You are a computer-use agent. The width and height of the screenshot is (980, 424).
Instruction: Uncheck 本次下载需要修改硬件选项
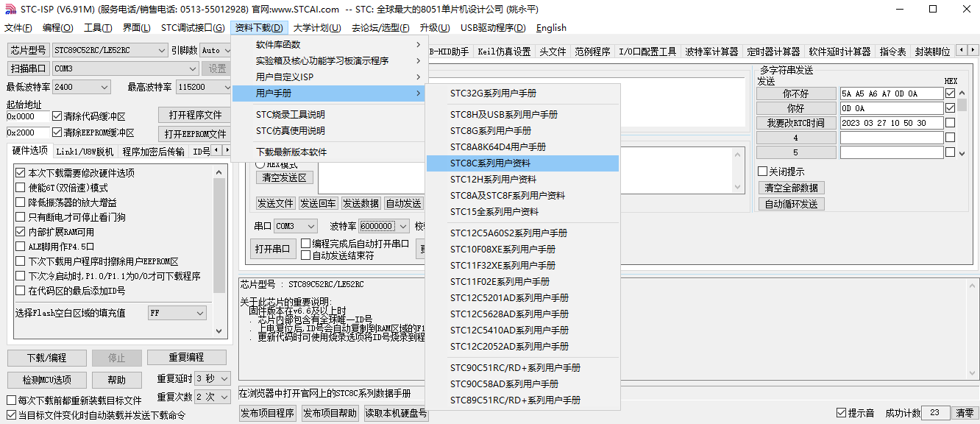tap(20, 173)
